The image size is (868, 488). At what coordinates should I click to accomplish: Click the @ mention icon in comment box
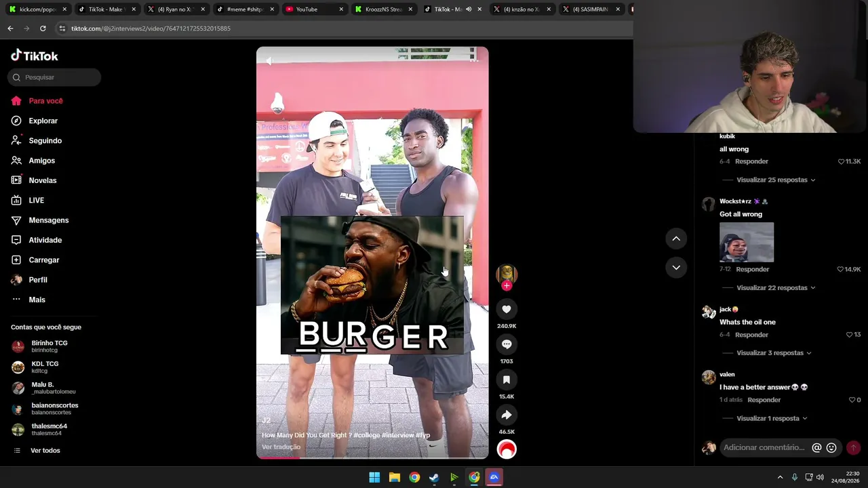[x=816, y=447]
